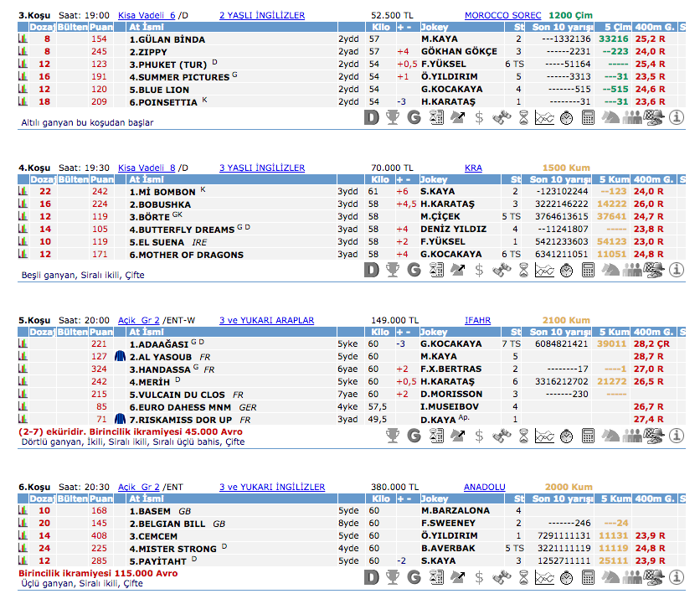
Task: Open the bar chart icon beside 1.GÜLAN BİNDA
Action: 23,39
